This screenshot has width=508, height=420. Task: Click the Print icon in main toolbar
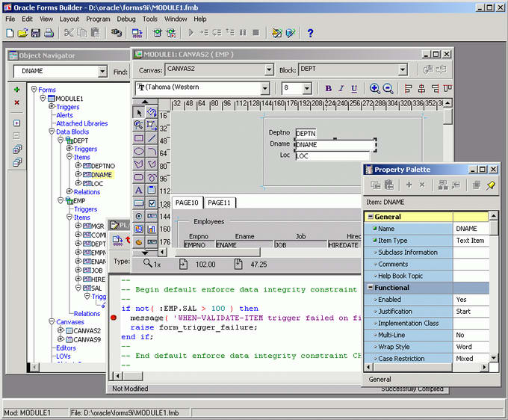click(49, 33)
